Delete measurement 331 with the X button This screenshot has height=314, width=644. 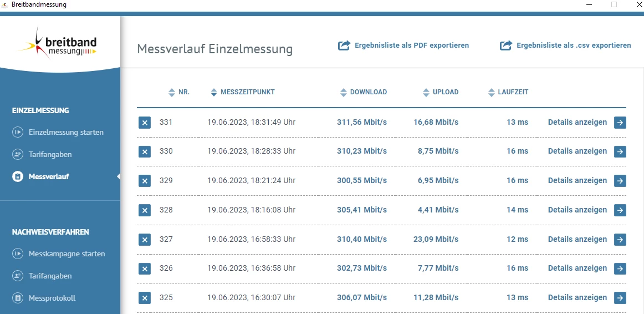click(x=144, y=123)
